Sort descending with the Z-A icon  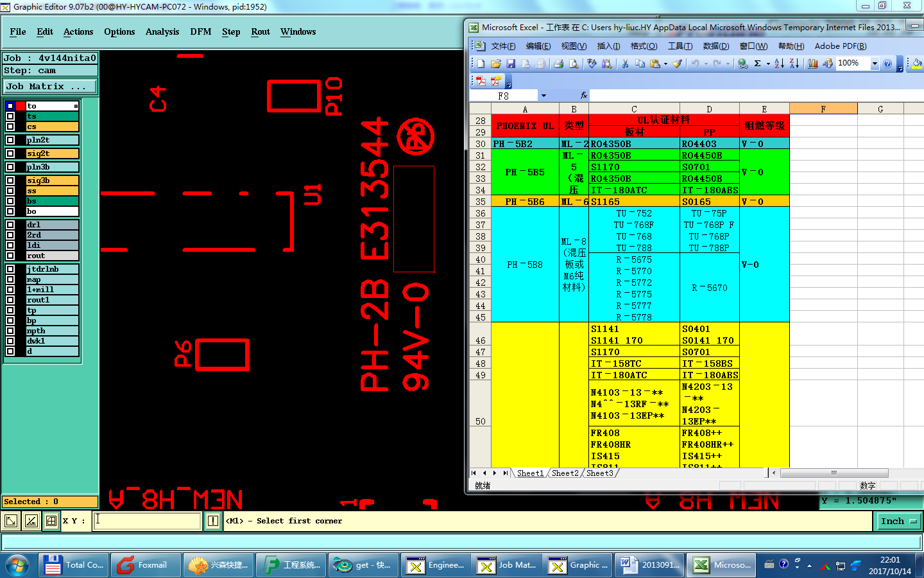tap(794, 64)
